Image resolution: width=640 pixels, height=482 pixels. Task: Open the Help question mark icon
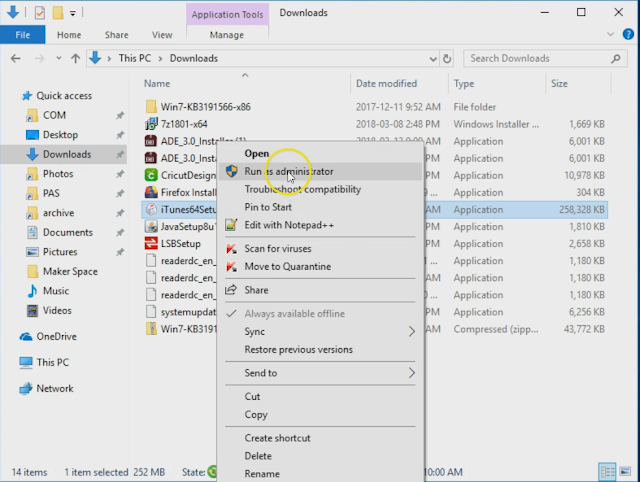click(628, 34)
